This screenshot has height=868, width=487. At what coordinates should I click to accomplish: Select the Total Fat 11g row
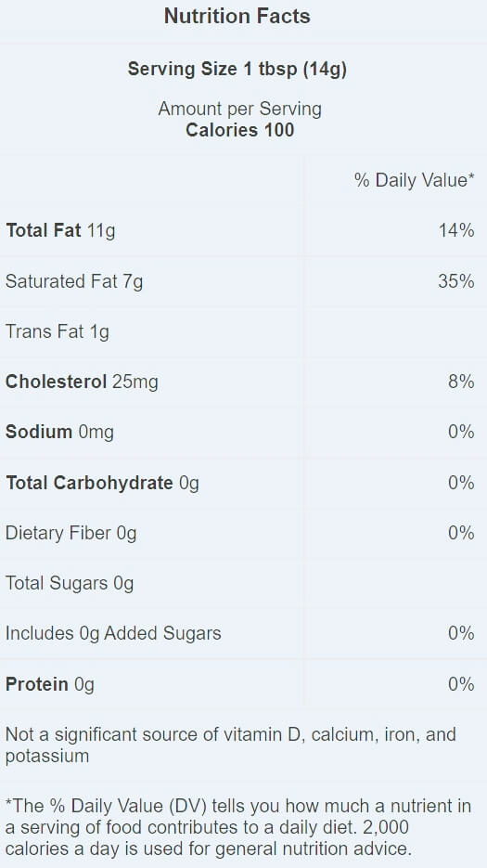243,231
